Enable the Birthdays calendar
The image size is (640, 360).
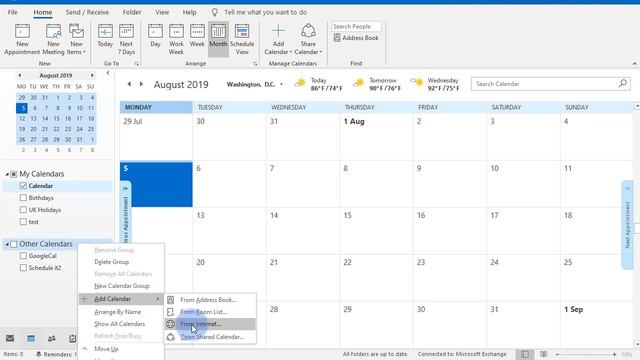[23, 198]
